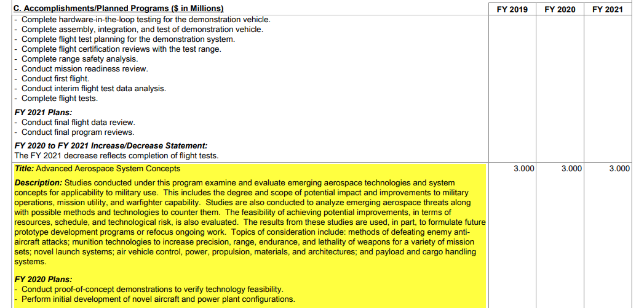Screen dimensions: 644x308
Task: Click the line Conduct final program reviews
Action: (x=78, y=132)
